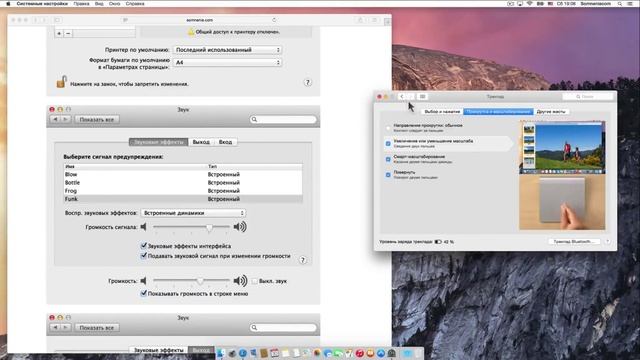Click the plus button to add a printer

(x=59, y=33)
